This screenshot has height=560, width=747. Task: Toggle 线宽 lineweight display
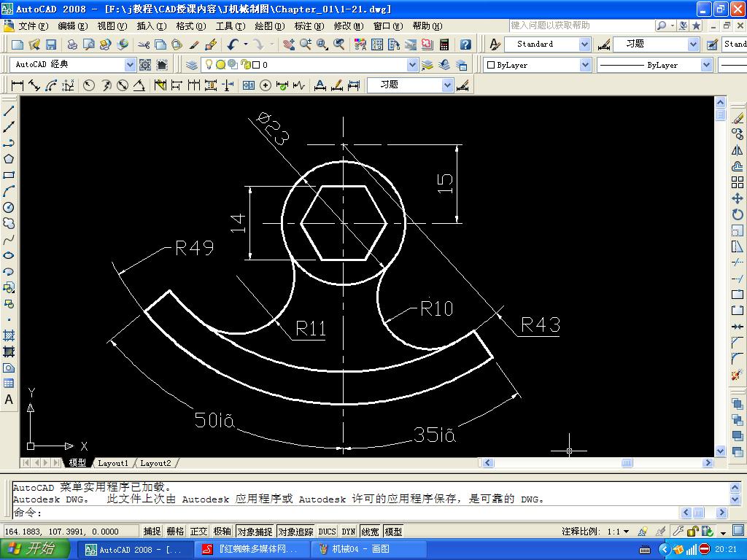(370, 531)
